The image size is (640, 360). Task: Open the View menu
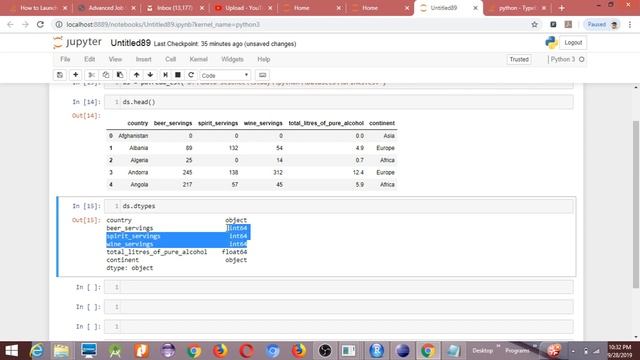(115, 59)
